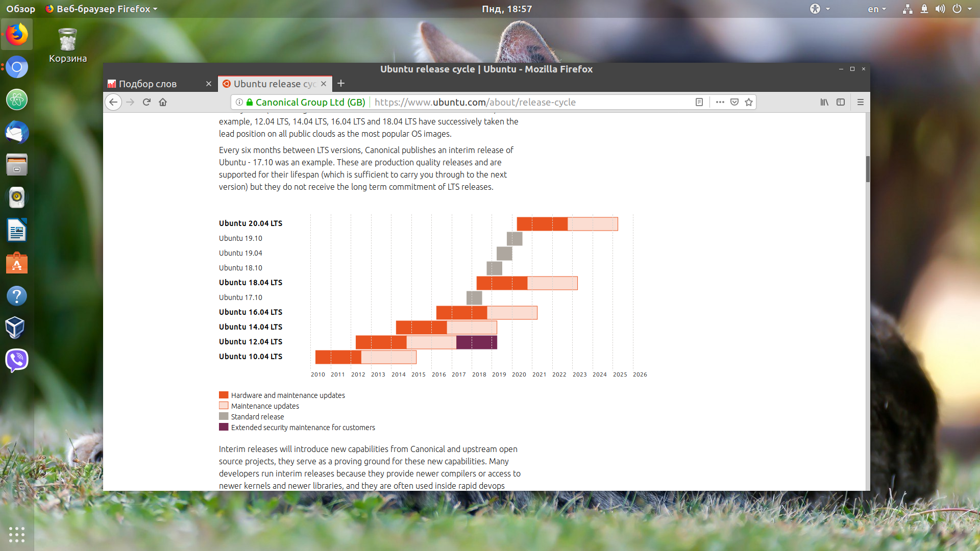The image size is (980, 551).
Task: Open the accessibility menu in top bar
Action: (820, 9)
